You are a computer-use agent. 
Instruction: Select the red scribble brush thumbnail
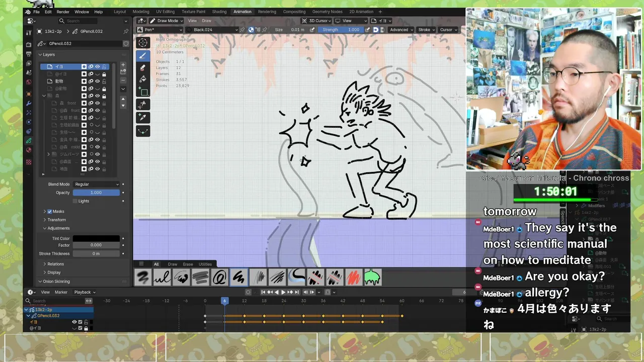click(x=353, y=278)
